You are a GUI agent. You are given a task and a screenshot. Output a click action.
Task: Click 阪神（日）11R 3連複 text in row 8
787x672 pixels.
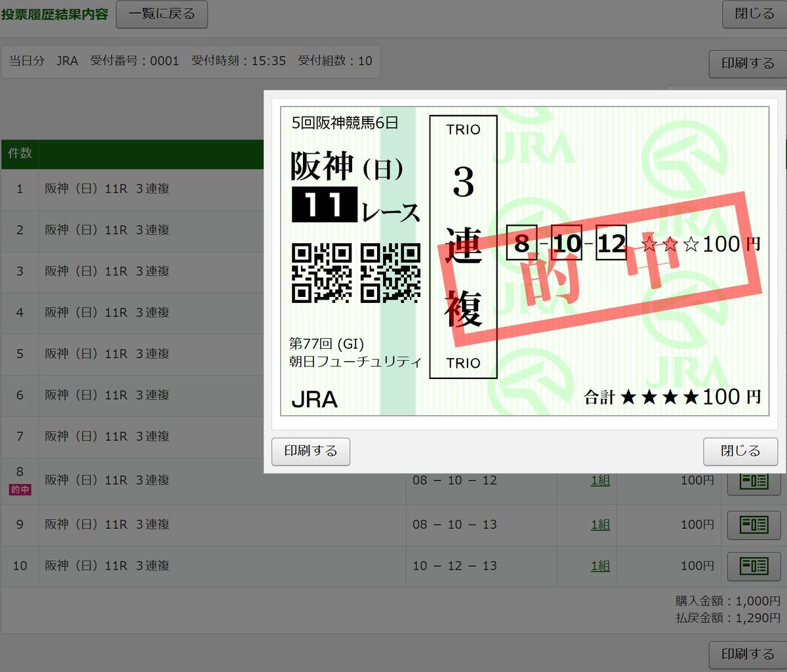point(108,481)
